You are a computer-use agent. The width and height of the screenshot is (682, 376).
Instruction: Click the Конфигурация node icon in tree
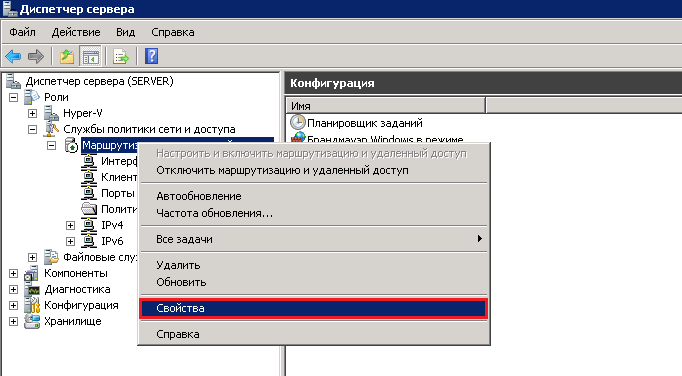click(x=32, y=305)
